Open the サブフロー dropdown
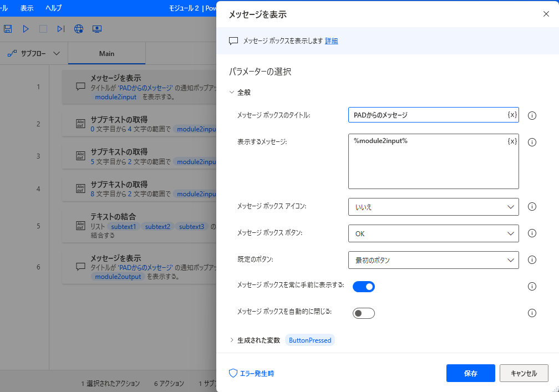Image resolution: width=559 pixels, height=392 pixels. (57, 53)
